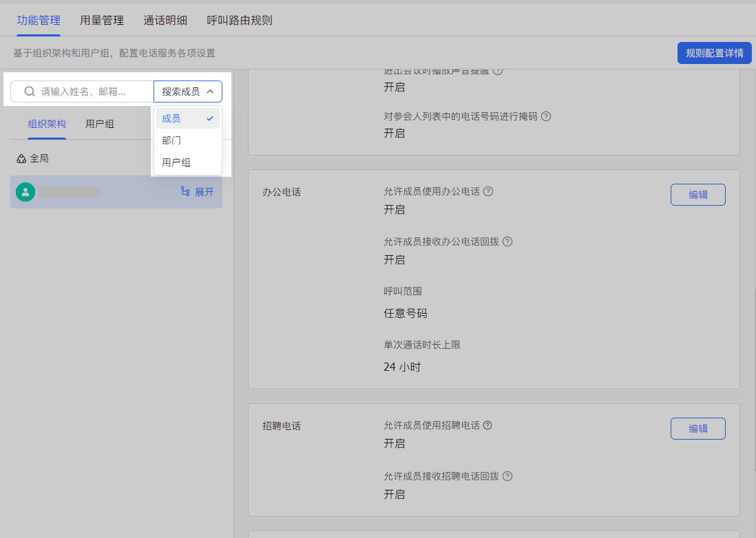Click the magnifier icon in the search box

30,92
